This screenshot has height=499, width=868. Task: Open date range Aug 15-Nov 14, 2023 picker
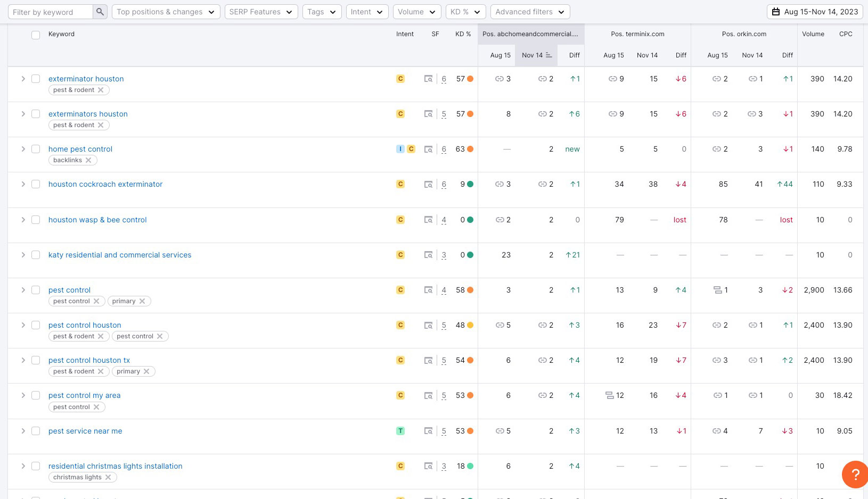click(x=815, y=12)
